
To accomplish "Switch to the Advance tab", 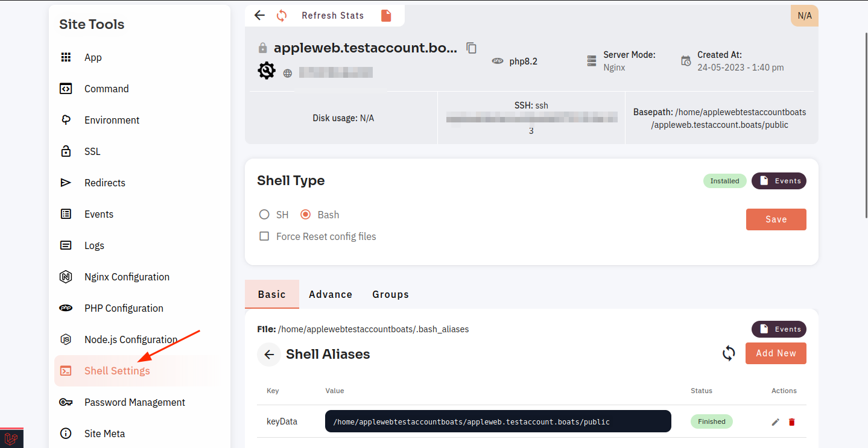I will pos(331,294).
